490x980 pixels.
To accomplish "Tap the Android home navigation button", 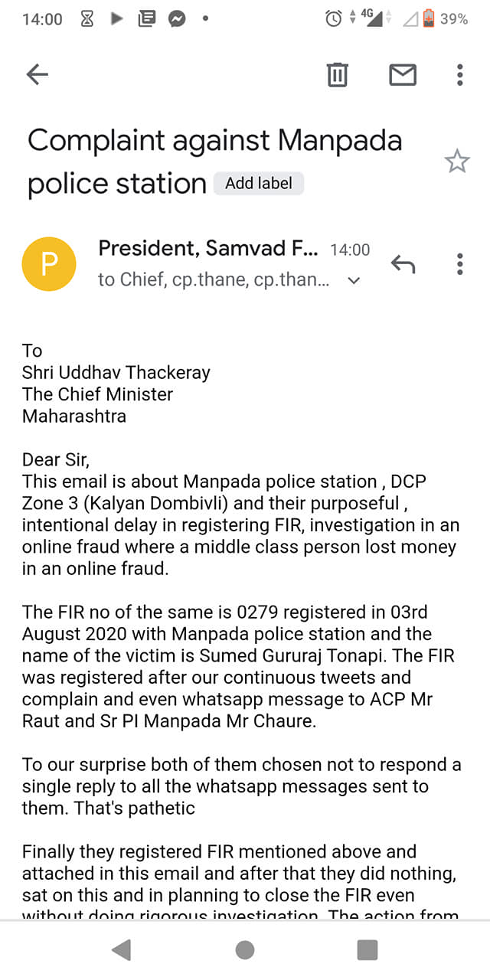I will click(245, 950).
